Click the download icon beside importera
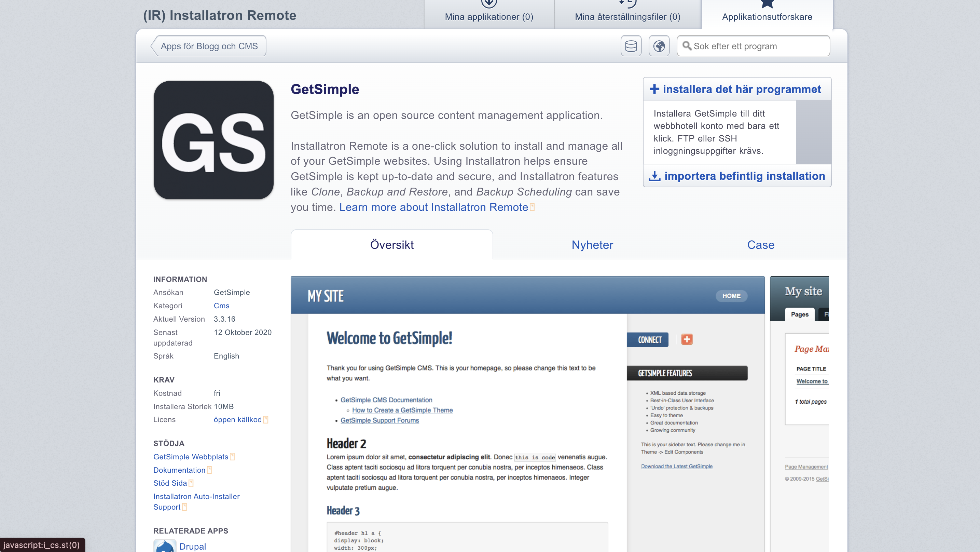Screen dimensions: 980x552 [x=654, y=176]
